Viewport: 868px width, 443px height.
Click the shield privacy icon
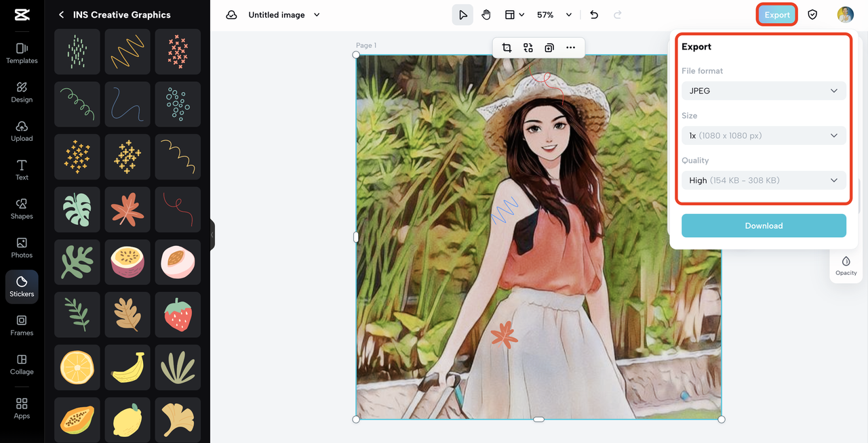click(x=812, y=15)
